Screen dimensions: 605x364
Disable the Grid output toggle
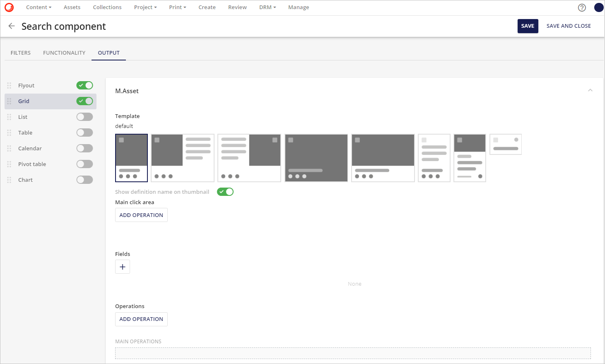(x=84, y=101)
